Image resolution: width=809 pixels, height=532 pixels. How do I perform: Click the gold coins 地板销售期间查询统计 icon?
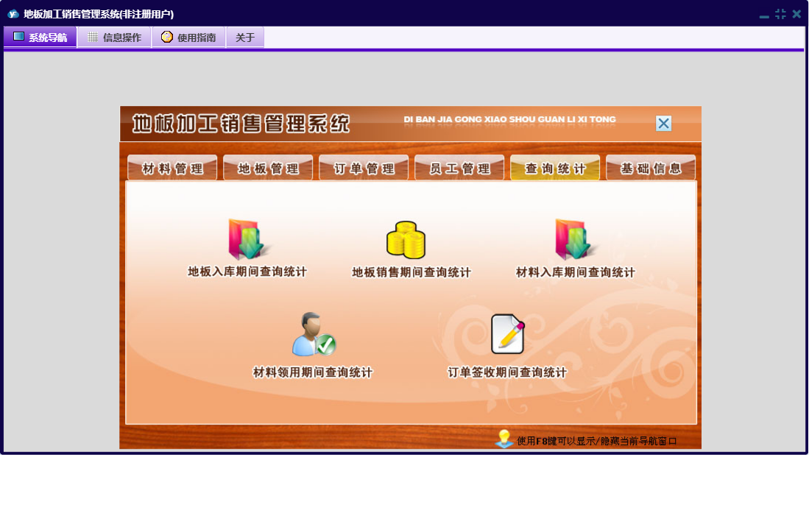(406, 240)
